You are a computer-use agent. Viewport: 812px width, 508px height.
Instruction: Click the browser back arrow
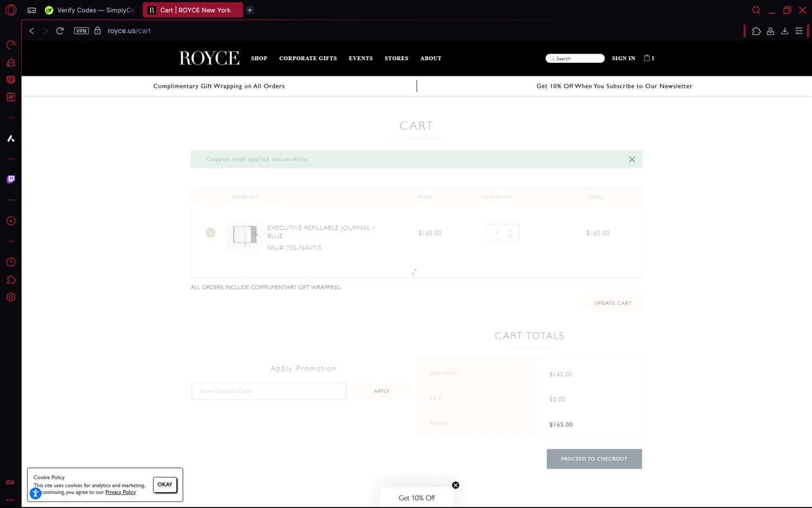pyautogui.click(x=31, y=31)
